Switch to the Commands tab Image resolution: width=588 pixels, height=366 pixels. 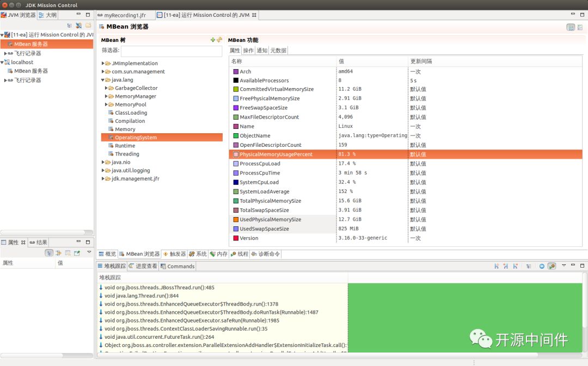(x=177, y=266)
